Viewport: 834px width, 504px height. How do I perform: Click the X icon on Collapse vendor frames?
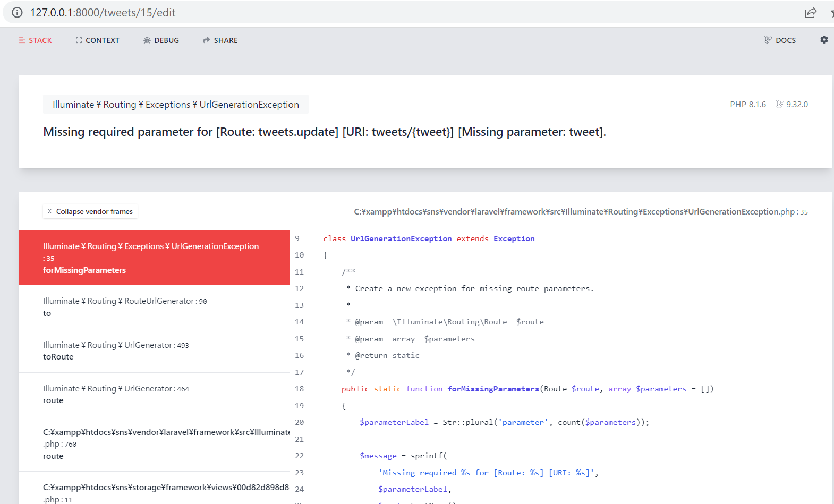[x=49, y=211]
